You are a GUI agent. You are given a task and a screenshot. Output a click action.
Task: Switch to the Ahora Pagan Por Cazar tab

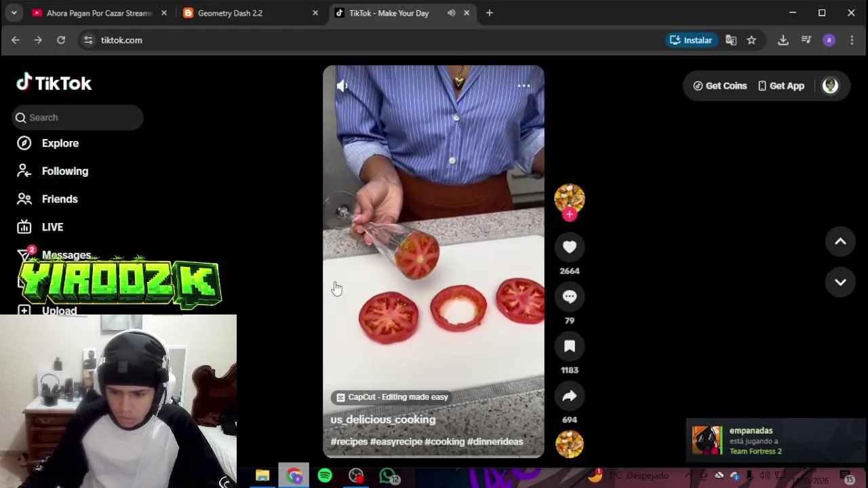click(x=99, y=13)
